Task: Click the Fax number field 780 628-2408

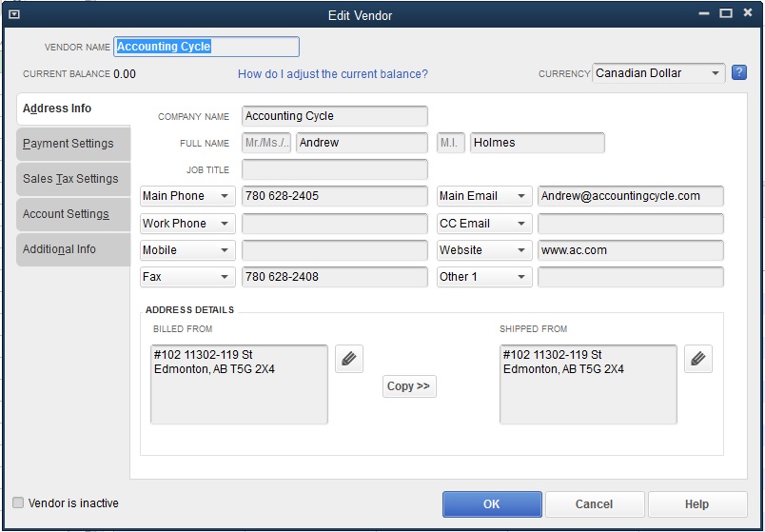Action: coord(335,277)
